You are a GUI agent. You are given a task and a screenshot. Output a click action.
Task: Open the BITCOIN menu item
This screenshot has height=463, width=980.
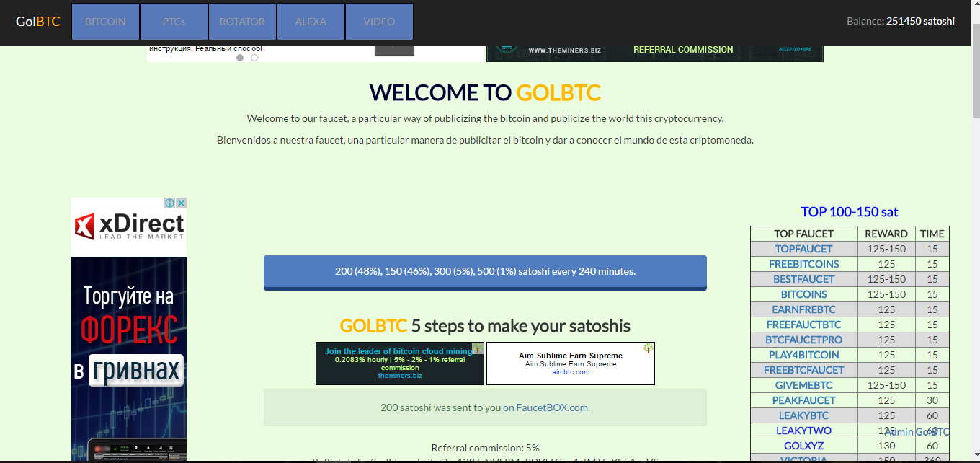pos(105,22)
